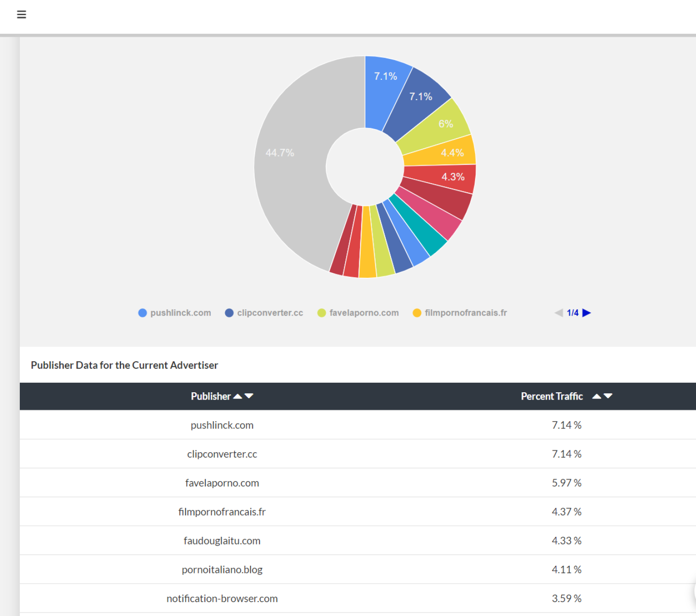The image size is (696, 616).
Task: Click filmpornofrancais.fr legend marker
Action: pos(417,313)
